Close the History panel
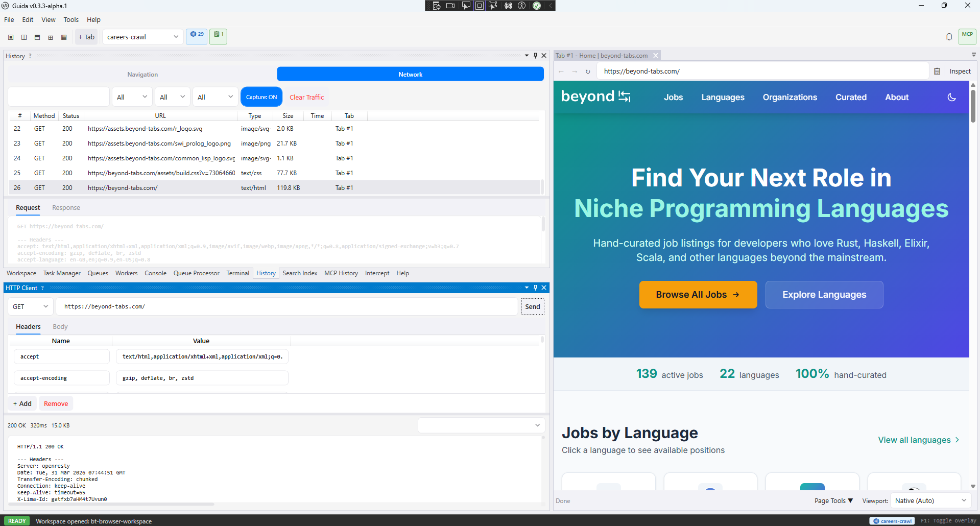980x526 pixels. [x=544, y=56]
